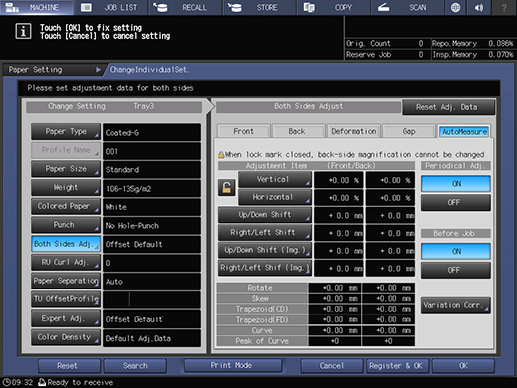Click the globe network icon

[x=455, y=7]
